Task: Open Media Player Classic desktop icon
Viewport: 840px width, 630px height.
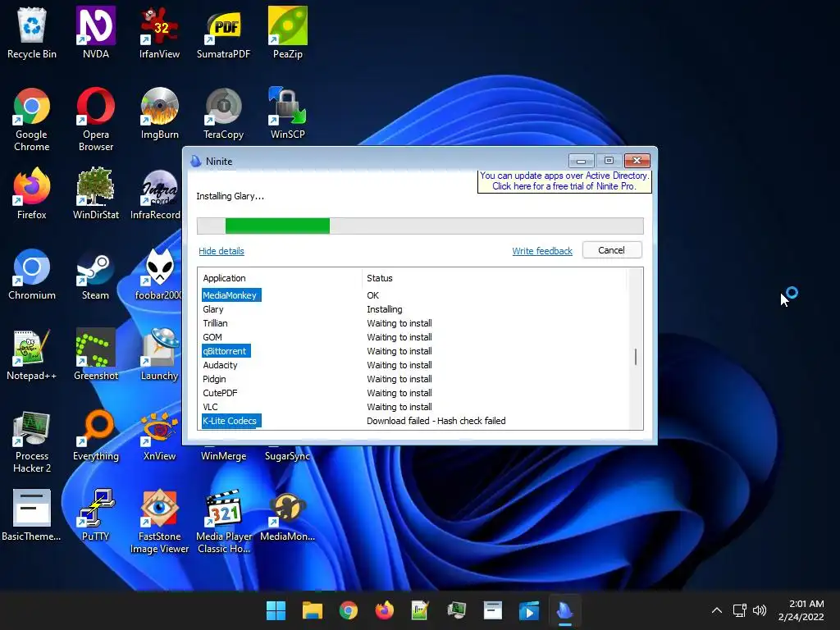Action: [223, 521]
